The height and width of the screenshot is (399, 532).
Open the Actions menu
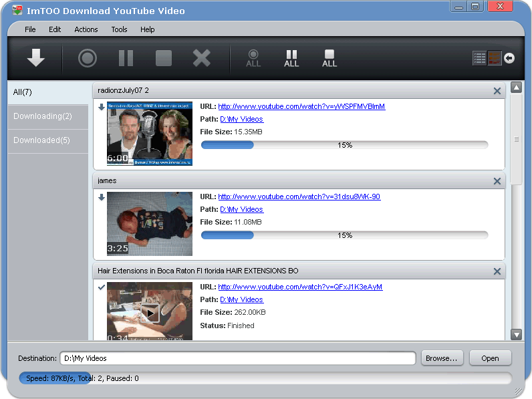[86, 29]
